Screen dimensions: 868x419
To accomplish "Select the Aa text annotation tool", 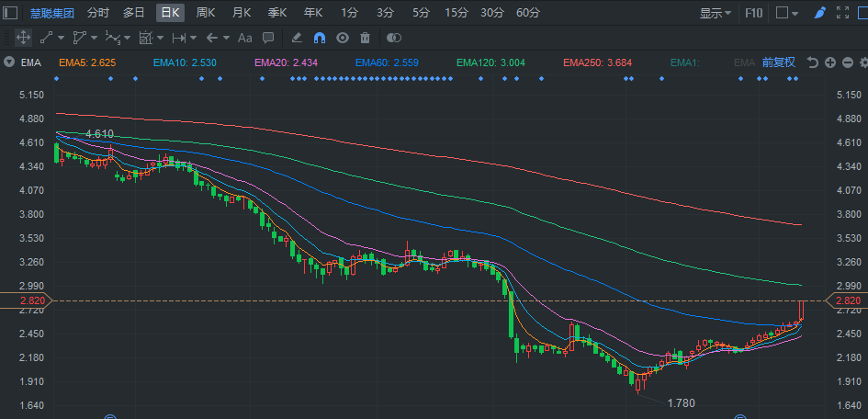I will [244, 38].
